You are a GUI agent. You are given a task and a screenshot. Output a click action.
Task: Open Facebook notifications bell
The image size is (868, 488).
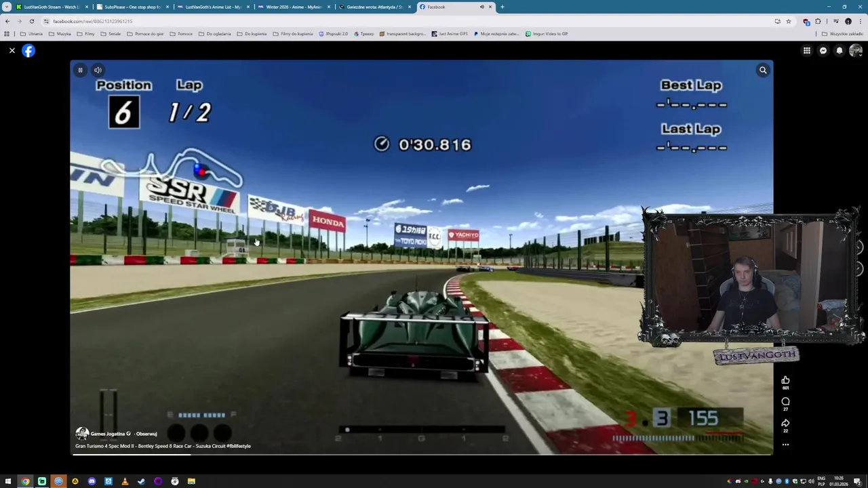(x=840, y=51)
